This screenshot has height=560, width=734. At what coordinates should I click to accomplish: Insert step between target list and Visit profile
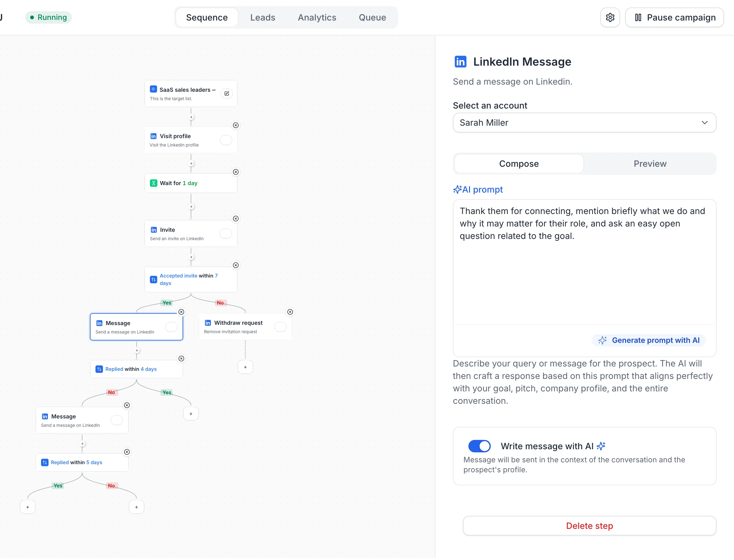pyautogui.click(x=191, y=117)
